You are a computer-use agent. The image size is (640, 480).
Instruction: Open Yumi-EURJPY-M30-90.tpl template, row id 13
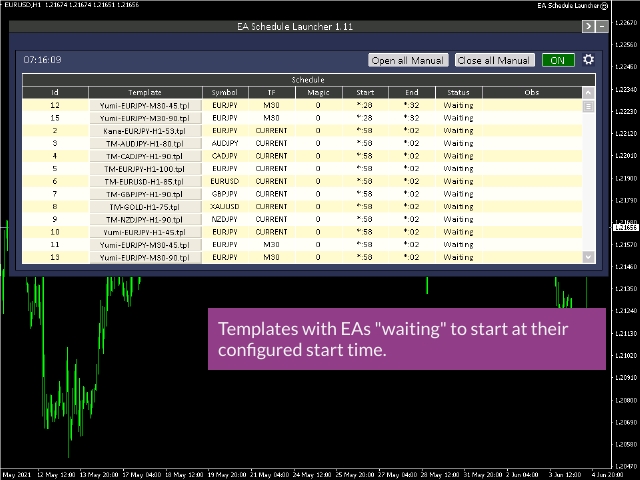(x=145, y=257)
